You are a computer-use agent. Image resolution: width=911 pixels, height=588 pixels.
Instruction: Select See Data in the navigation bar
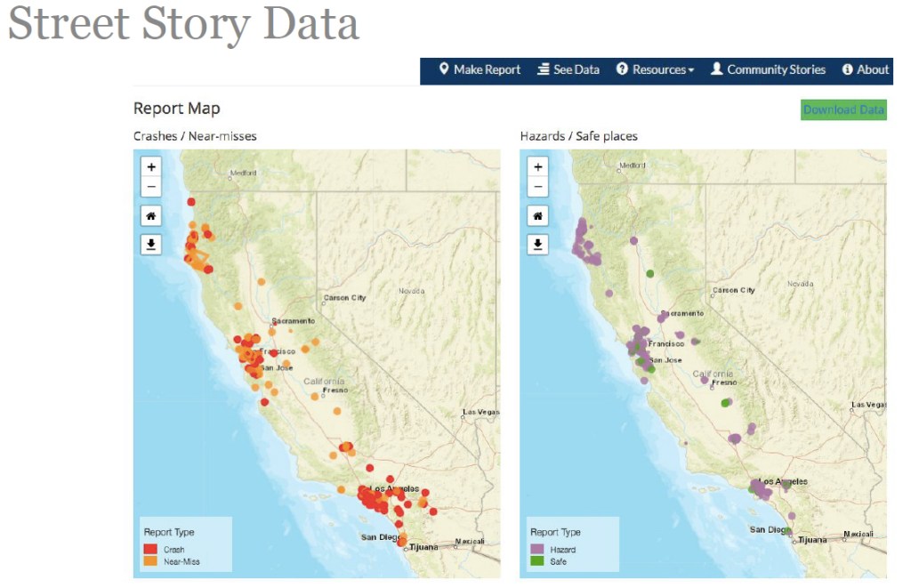[x=569, y=69]
